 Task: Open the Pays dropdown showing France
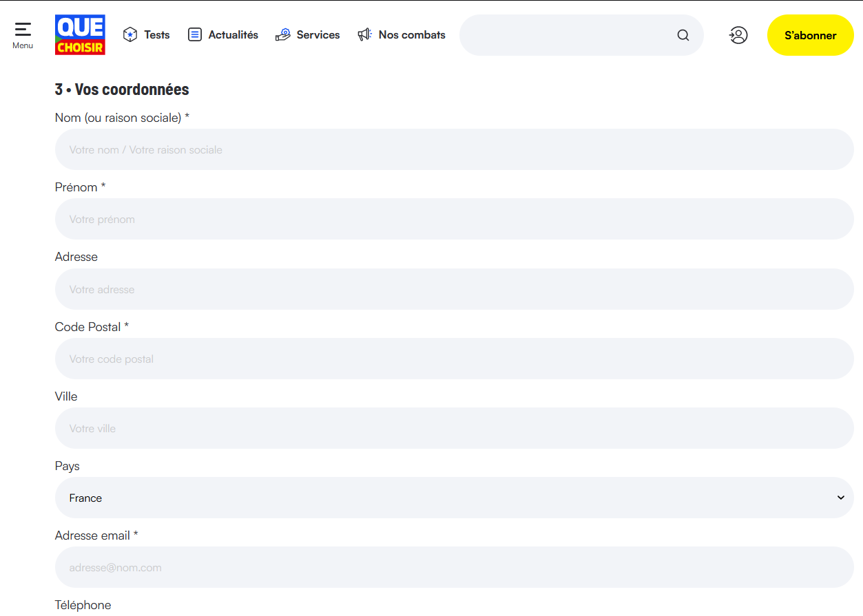[455, 498]
